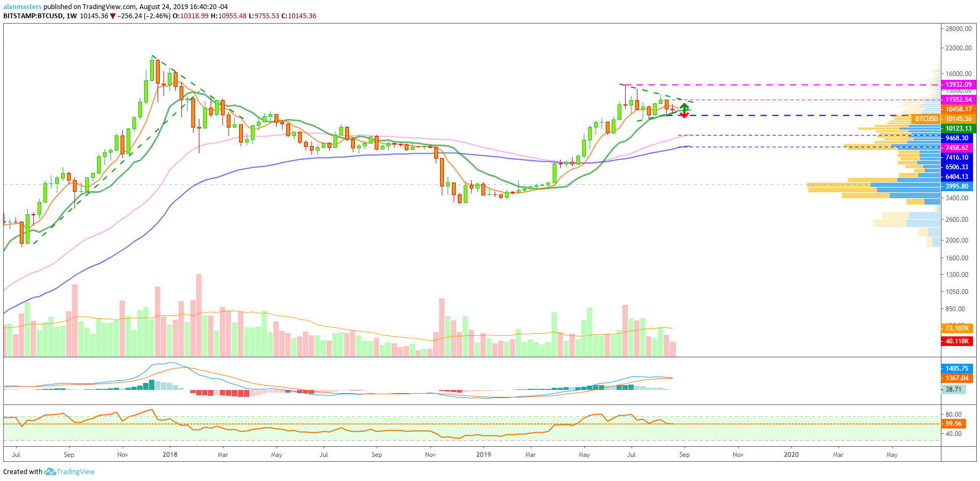Click the 2600.00 price axis label
The image size is (980, 481).
click(x=957, y=220)
